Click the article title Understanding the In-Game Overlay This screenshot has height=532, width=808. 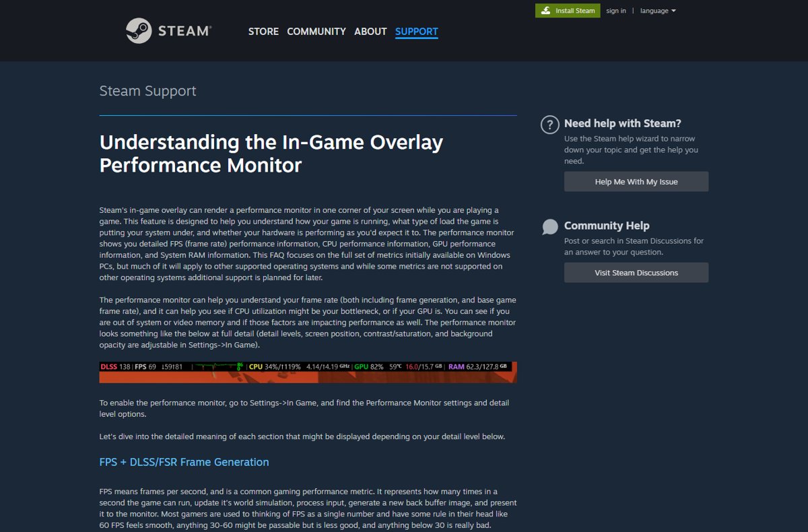coord(271,154)
